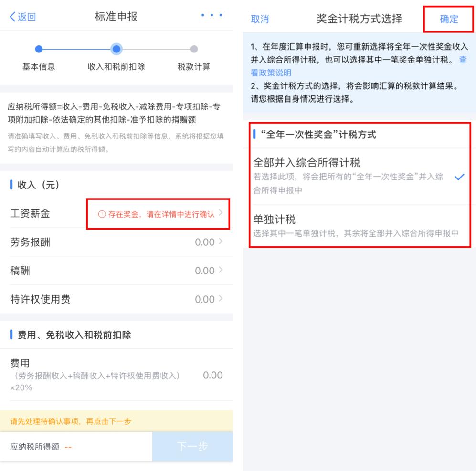Click 取消 to cancel selection
Viewport: 476px width, 471px height.
coord(260,19)
